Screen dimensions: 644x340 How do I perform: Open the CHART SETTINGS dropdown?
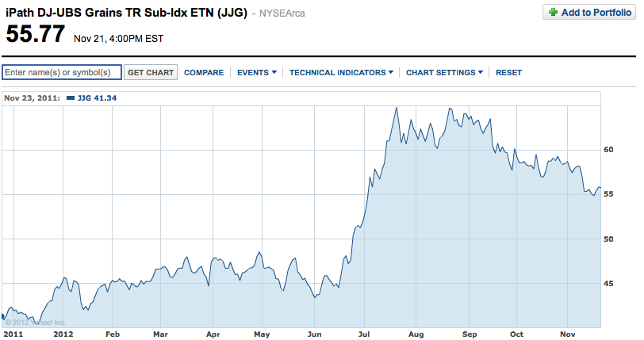coord(444,73)
